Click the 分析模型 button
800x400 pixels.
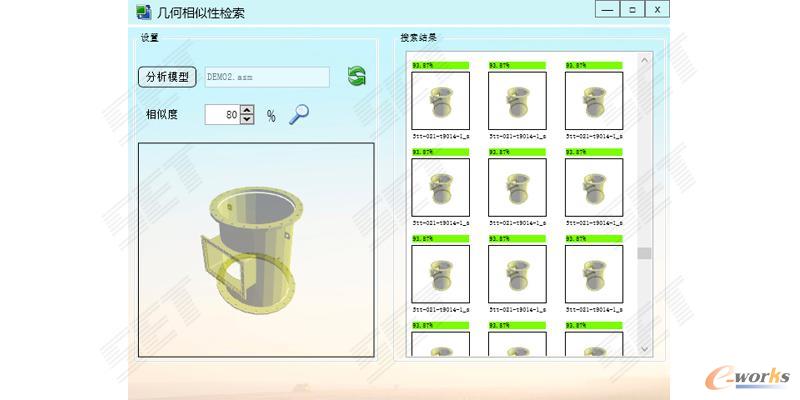167,77
